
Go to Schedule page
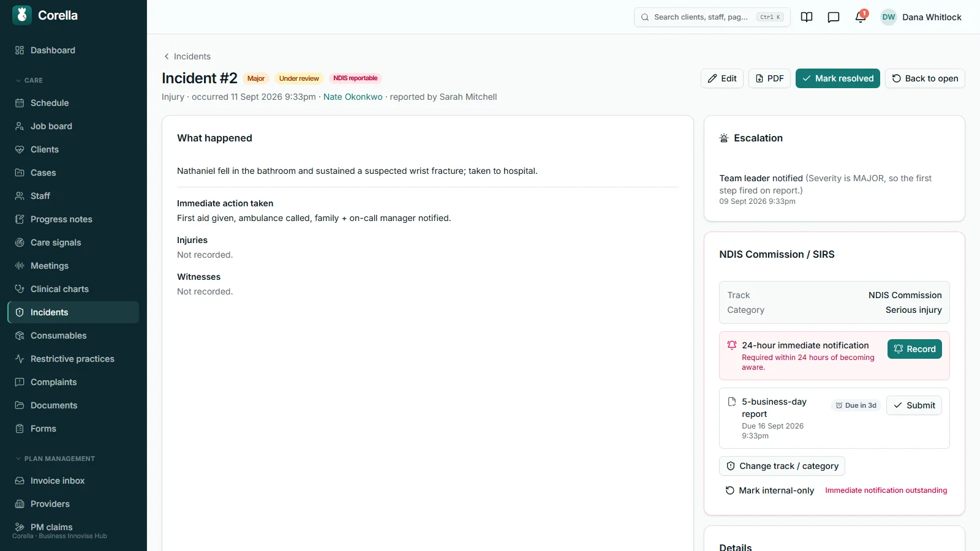(73, 103)
